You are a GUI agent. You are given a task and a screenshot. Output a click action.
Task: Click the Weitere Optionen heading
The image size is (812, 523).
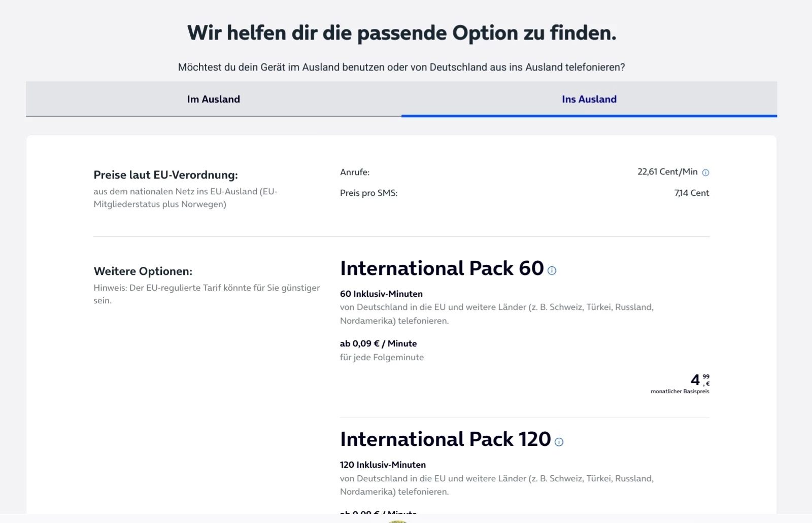143,271
